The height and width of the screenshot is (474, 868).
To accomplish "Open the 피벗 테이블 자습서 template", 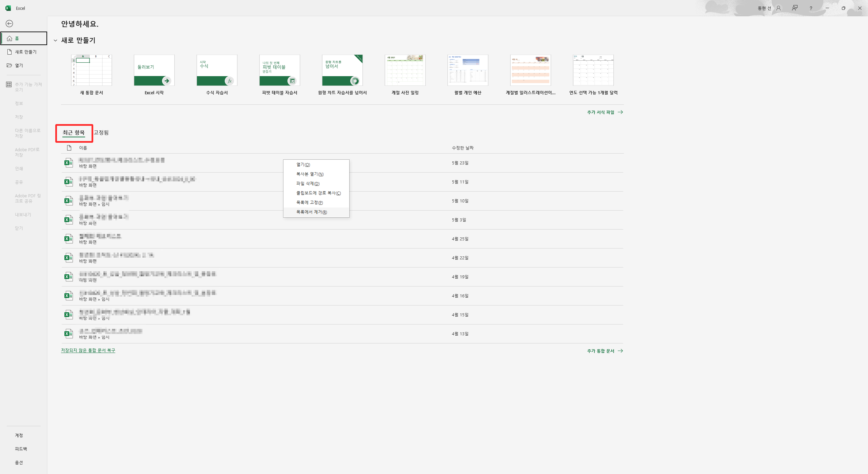I will 280,70.
